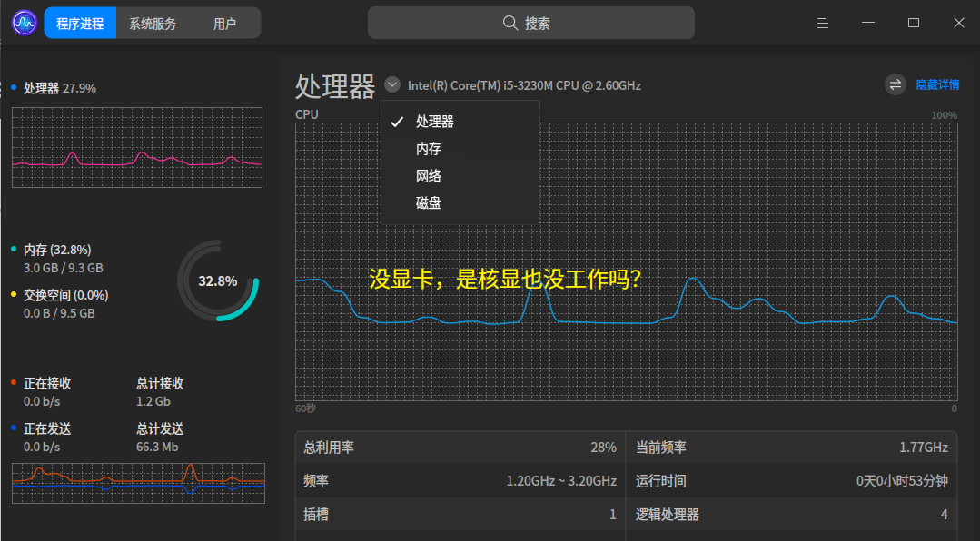Collapse the 处理器 dropdown arrow
The height and width of the screenshot is (541, 980).
coord(391,84)
